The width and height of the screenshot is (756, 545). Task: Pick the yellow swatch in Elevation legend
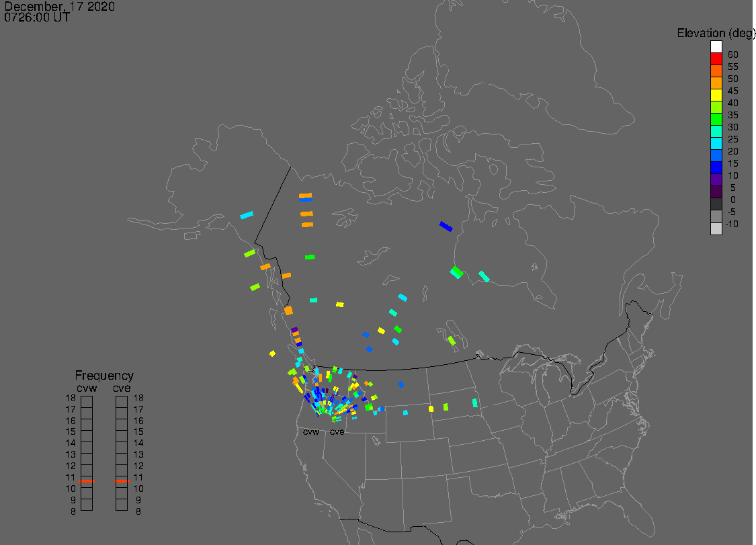point(716,95)
